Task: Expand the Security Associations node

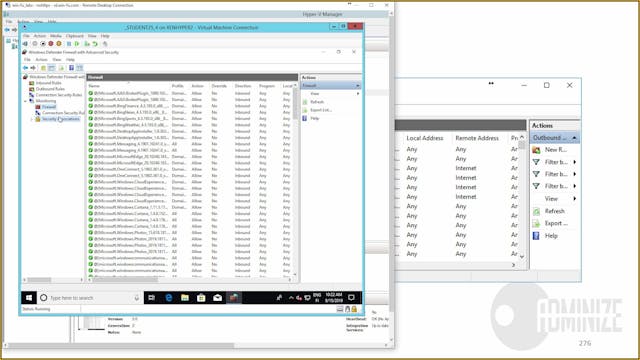Action: (32, 119)
